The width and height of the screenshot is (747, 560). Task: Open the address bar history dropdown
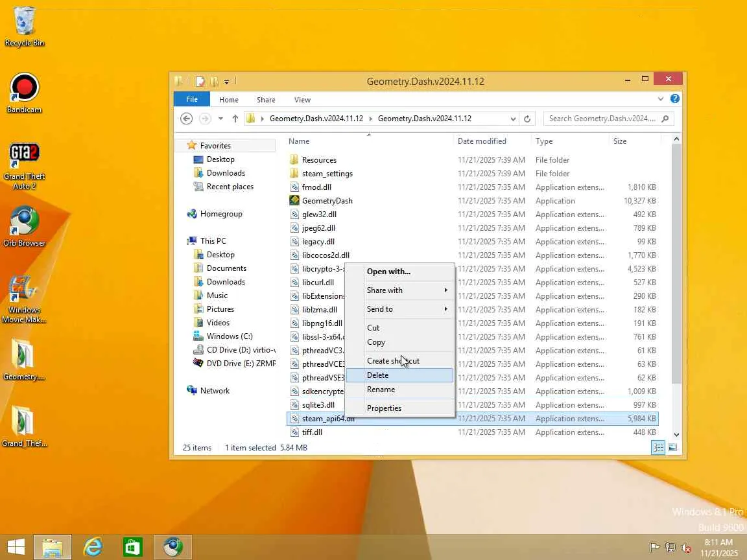pos(513,119)
